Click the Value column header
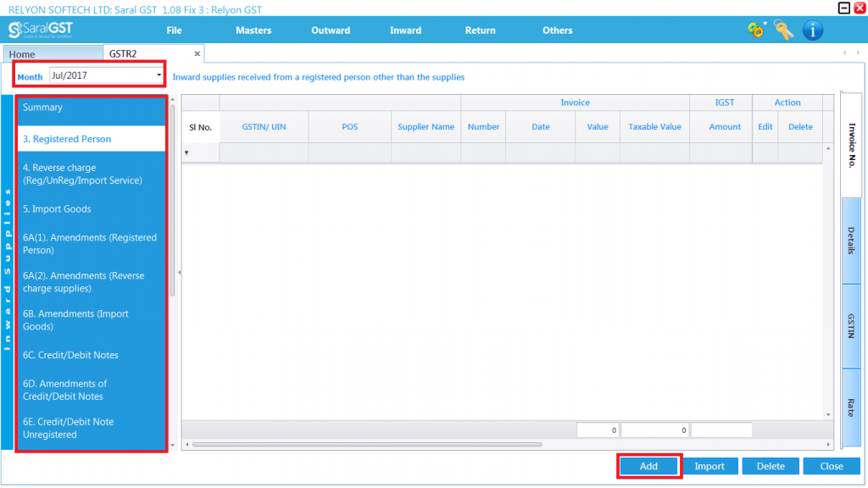The image size is (868, 488). [x=598, y=127]
